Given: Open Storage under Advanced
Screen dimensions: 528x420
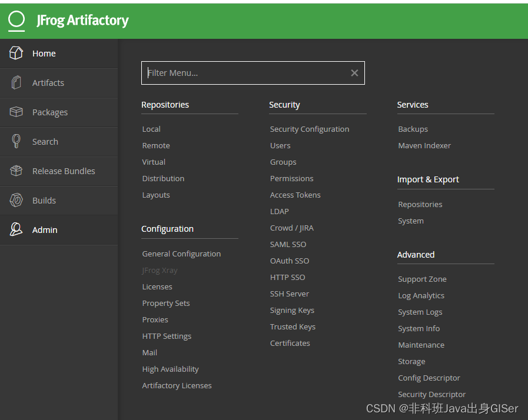Looking at the screenshot, I should pyautogui.click(x=411, y=362).
